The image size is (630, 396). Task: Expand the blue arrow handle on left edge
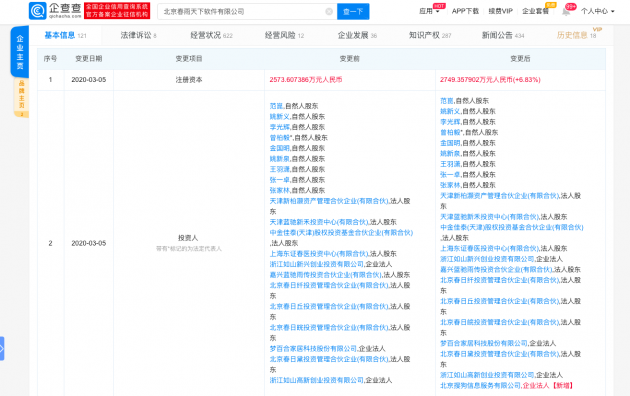[2, 348]
